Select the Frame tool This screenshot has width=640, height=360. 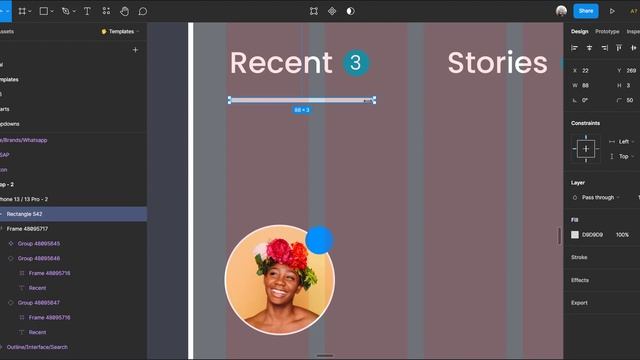click(22, 11)
